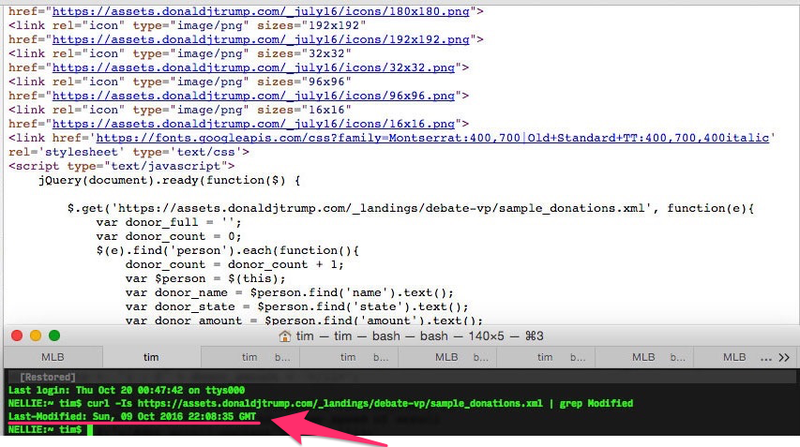The image size is (800, 447).
Task: Click the Last login line in the terminal
Action: 127,390
